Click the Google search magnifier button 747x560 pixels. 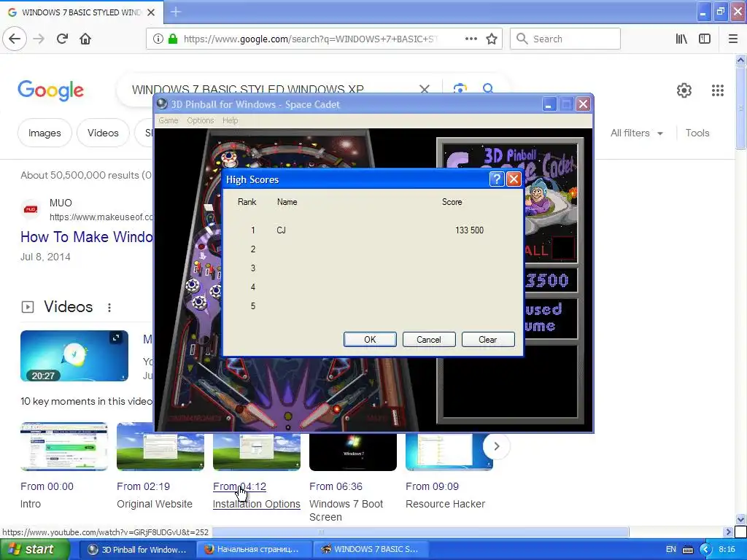[488, 89]
